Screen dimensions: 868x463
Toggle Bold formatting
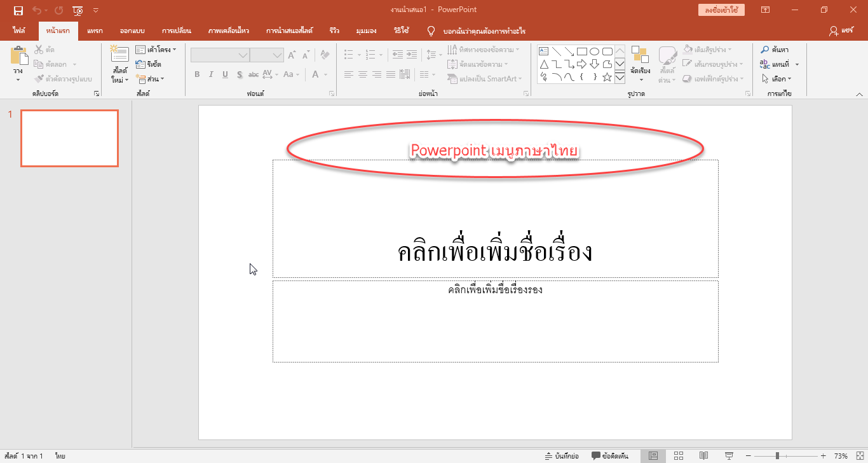pyautogui.click(x=197, y=74)
